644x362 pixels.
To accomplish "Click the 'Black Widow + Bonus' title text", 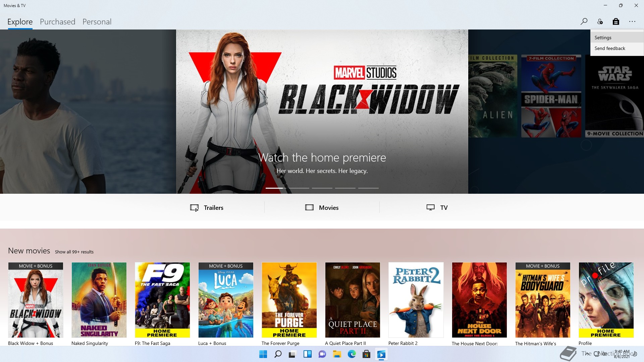I will pyautogui.click(x=31, y=343).
